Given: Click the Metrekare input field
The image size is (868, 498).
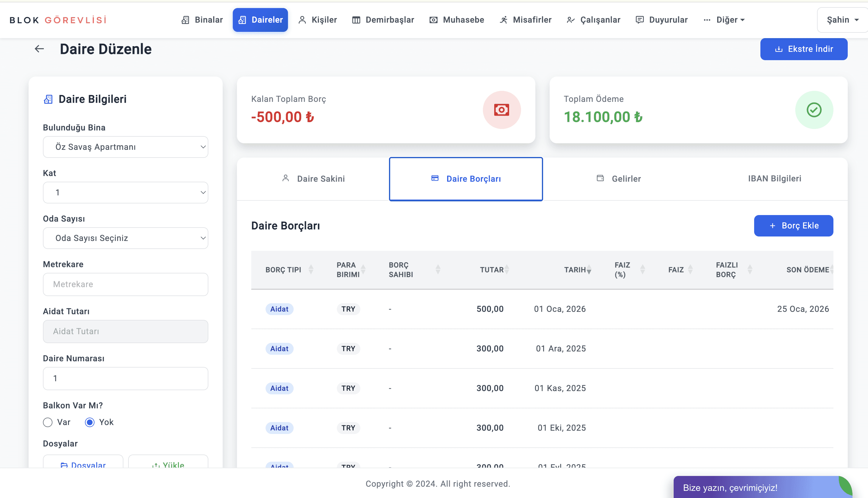Looking at the screenshot, I should [125, 284].
